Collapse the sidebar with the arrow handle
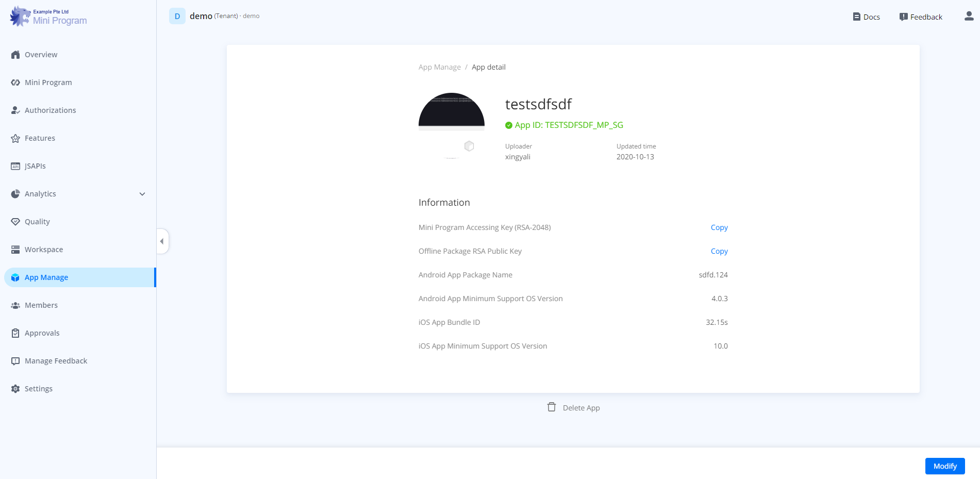This screenshot has width=980, height=479. pyautogui.click(x=162, y=241)
